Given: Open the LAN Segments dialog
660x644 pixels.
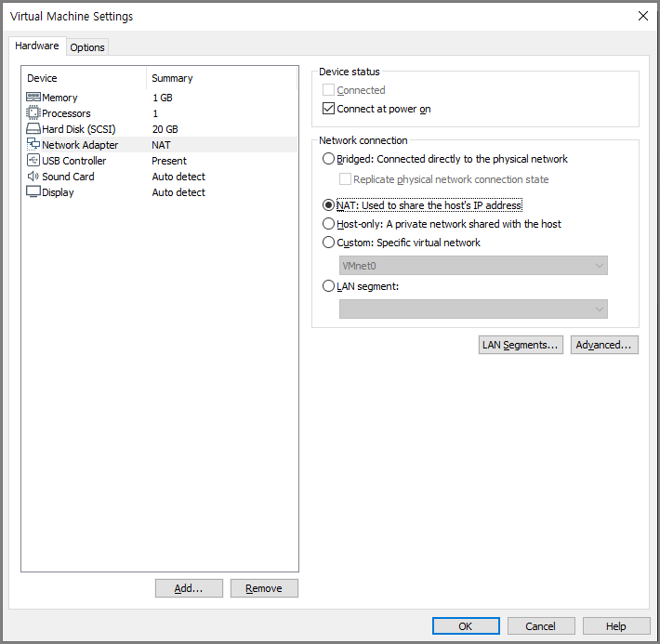Looking at the screenshot, I should [x=521, y=345].
